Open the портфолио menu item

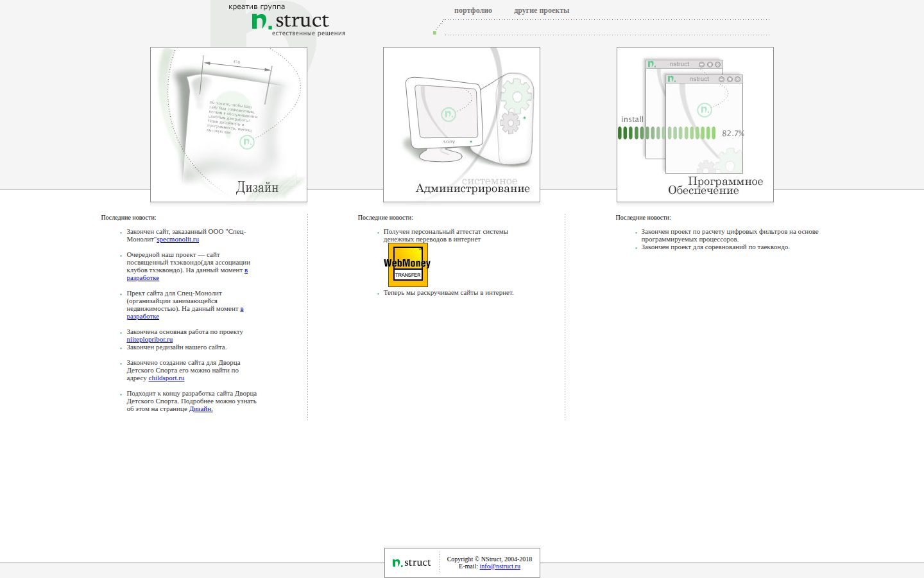pos(473,10)
